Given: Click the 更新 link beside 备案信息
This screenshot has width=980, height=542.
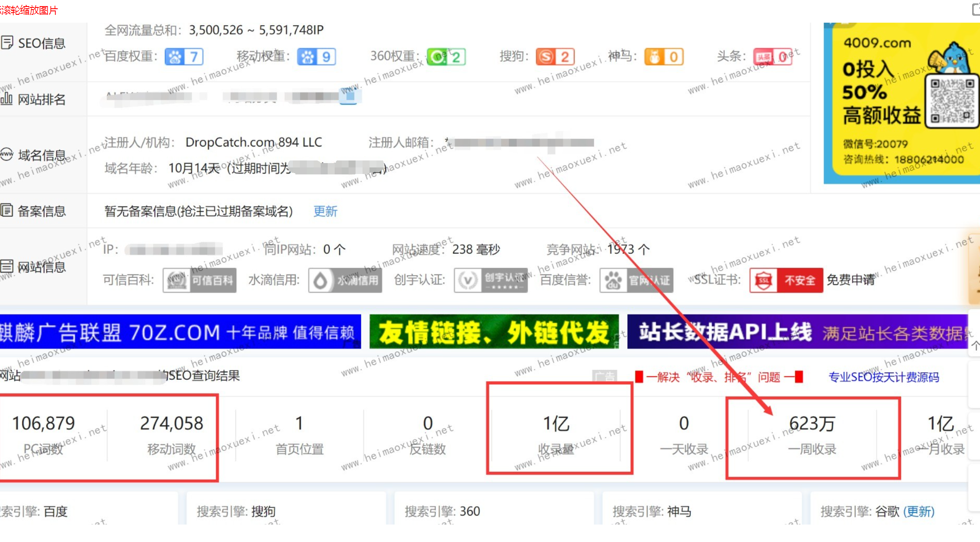Looking at the screenshot, I should [x=325, y=211].
